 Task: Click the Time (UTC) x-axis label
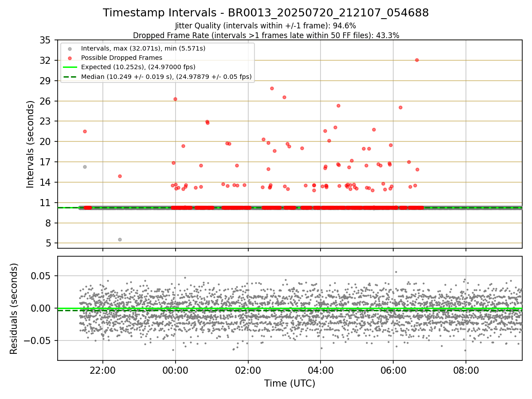290,383
